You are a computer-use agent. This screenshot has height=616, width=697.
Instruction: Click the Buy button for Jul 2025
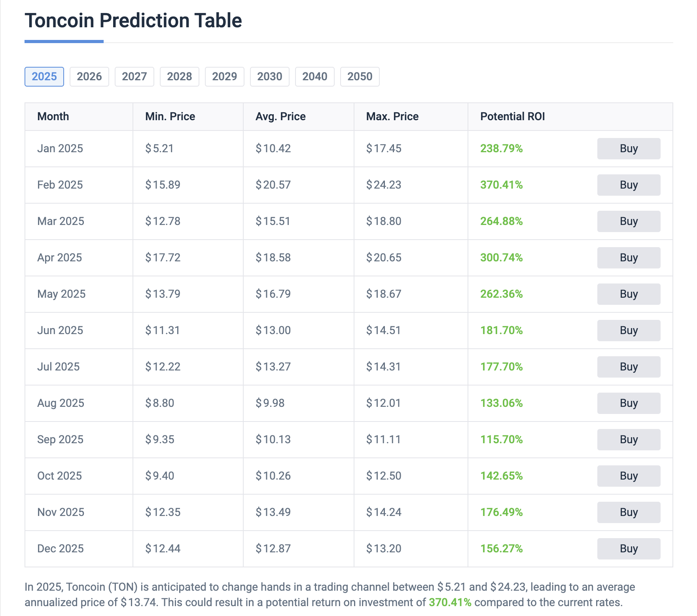tap(629, 367)
